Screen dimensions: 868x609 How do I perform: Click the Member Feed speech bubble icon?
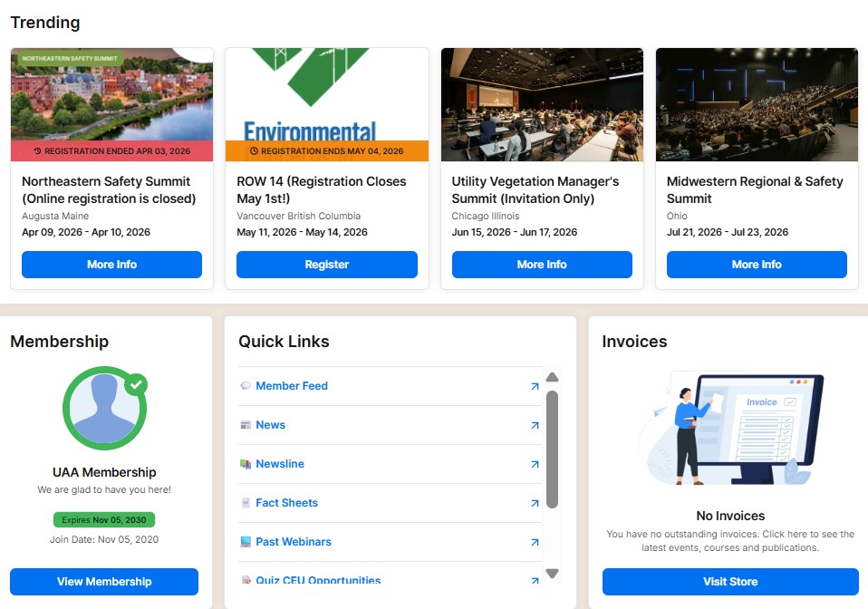246,386
